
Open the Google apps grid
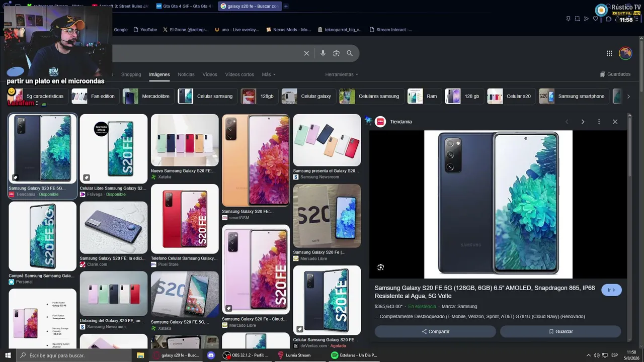609,53
